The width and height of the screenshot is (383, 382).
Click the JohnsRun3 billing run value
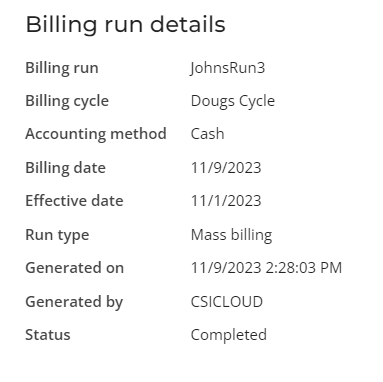[228, 68]
